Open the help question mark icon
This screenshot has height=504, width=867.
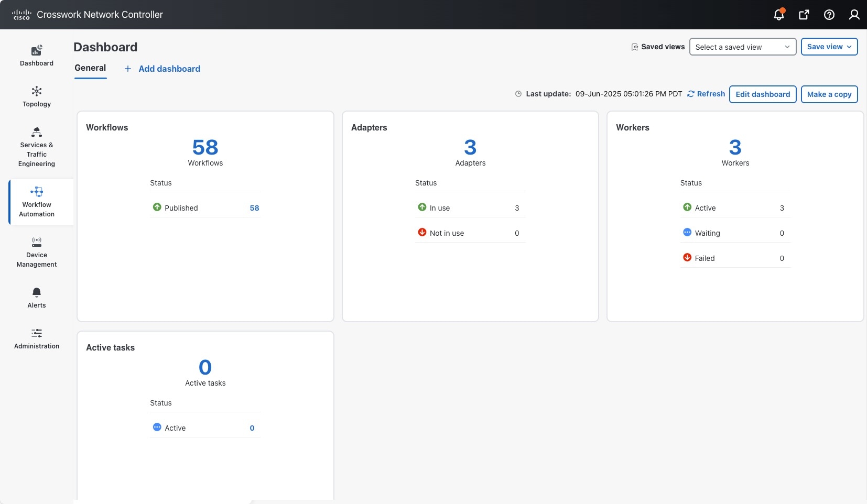coord(829,15)
